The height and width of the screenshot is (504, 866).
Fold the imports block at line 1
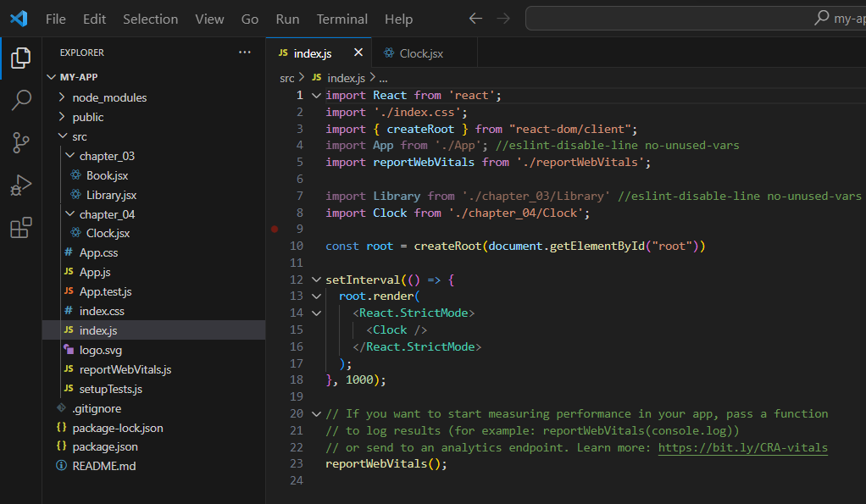click(316, 96)
